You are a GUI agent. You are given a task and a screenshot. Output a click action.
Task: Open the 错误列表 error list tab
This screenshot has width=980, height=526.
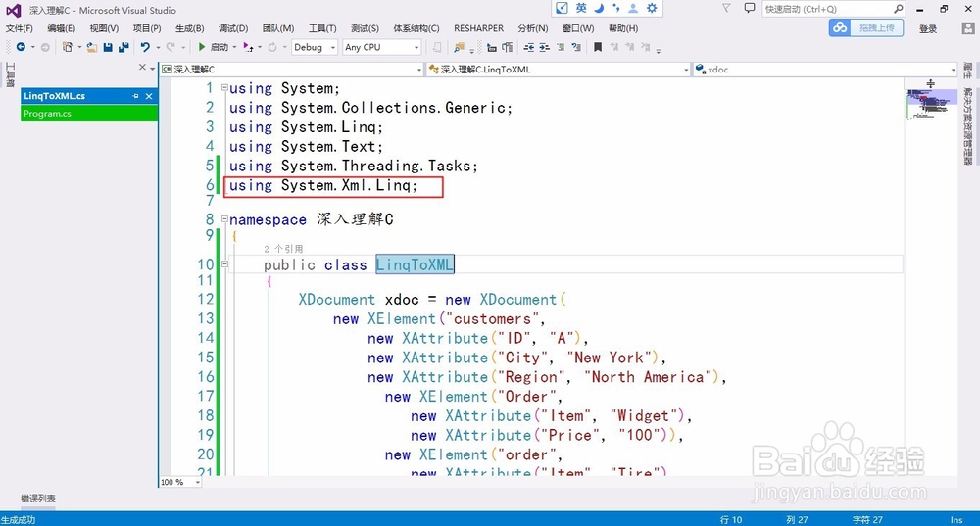(x=38, y=499)
